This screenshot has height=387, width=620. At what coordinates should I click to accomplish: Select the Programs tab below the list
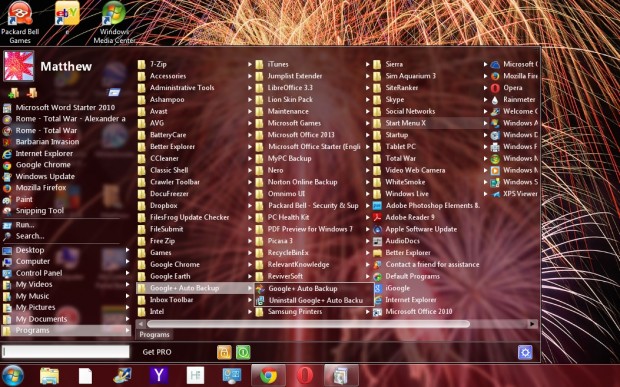click(154, 335)
